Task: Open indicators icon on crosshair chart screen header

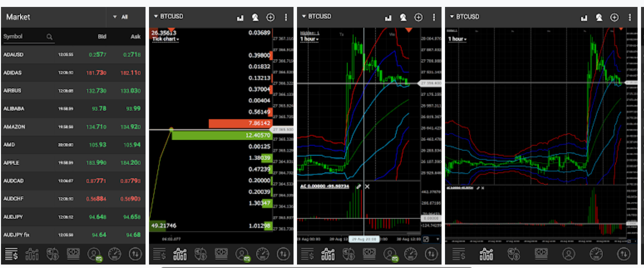Action: tap(403, 17)
